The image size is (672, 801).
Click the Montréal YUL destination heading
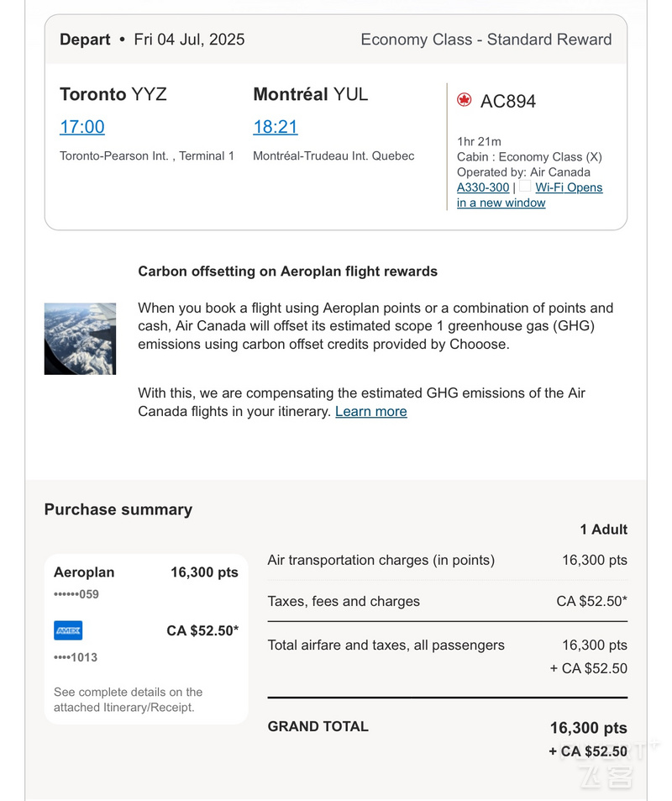(x=311, y=94)
